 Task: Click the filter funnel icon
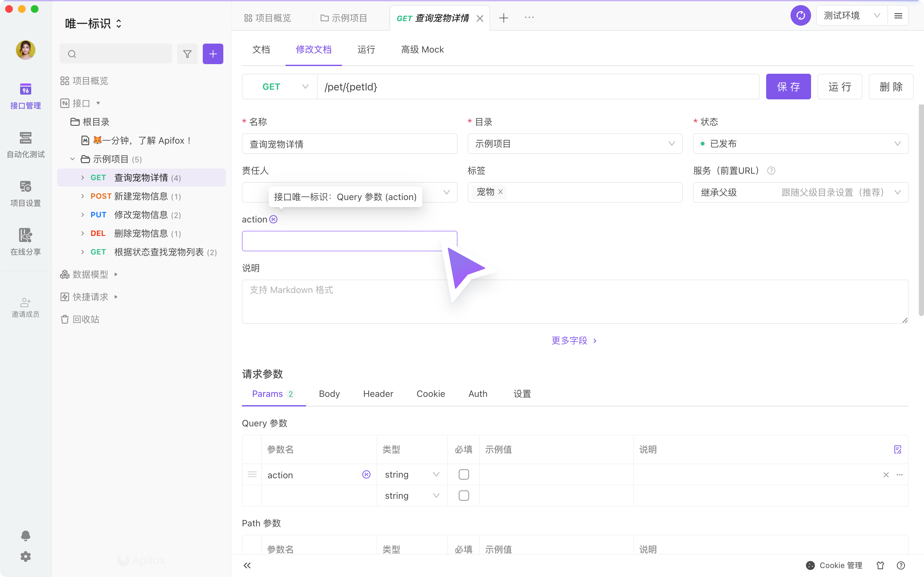187,54
